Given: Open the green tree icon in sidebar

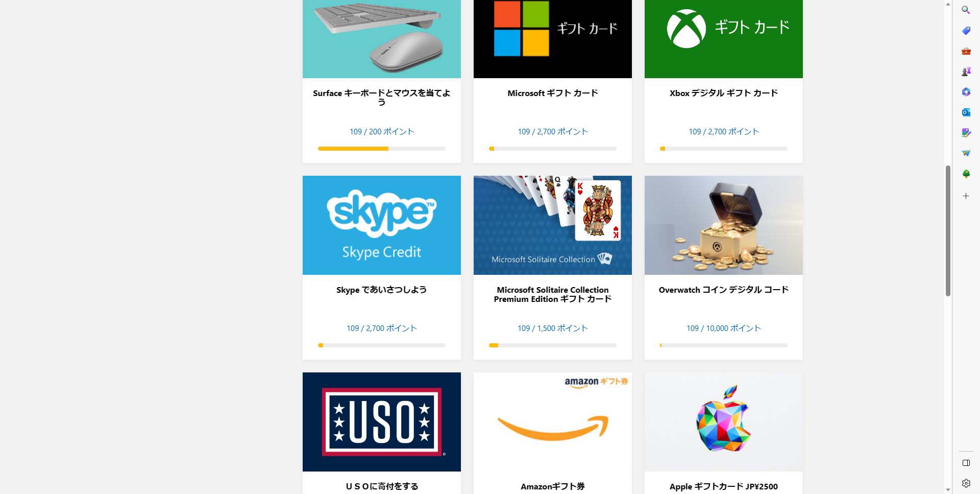Looking at the screenshot, I should [x=966, y=174].
